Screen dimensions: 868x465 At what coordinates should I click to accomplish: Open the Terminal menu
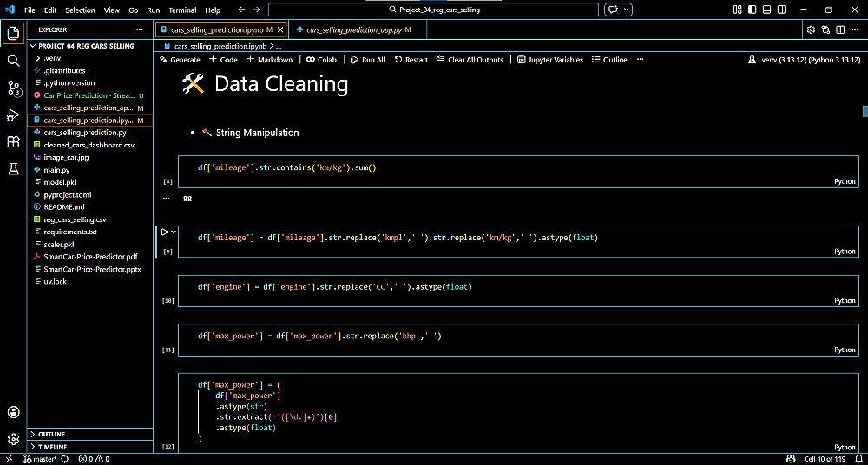182,10
